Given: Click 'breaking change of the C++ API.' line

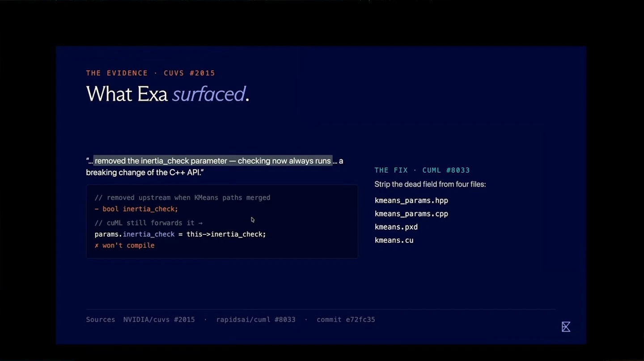Looking at the screenshot, I should click(145, 172).
